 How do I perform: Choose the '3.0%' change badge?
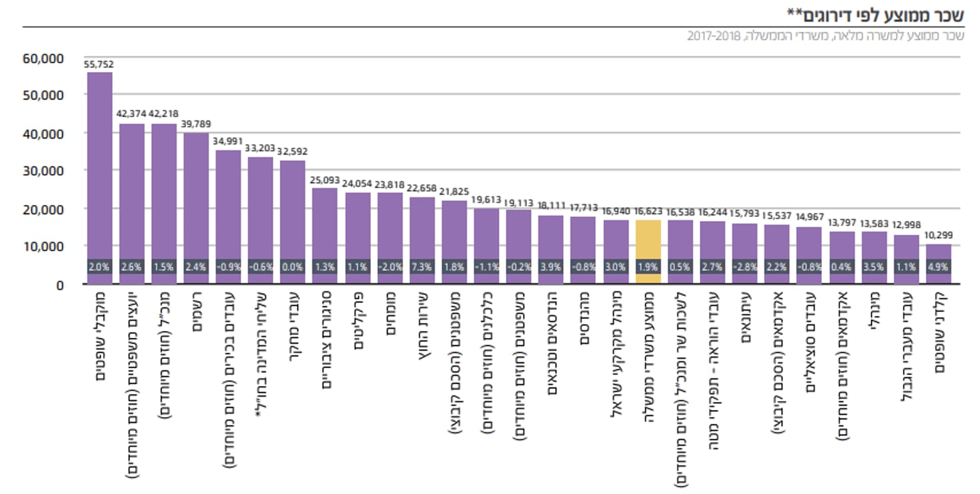pos(616,267)
